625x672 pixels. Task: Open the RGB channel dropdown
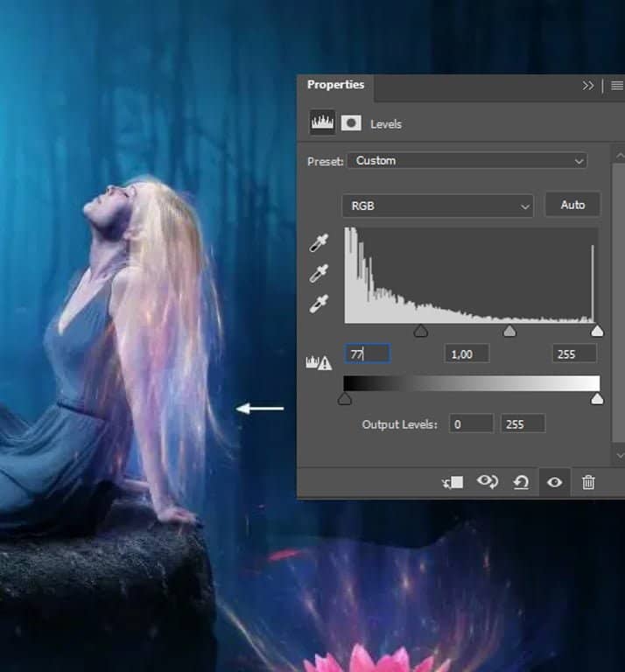[x=437, y=206]
